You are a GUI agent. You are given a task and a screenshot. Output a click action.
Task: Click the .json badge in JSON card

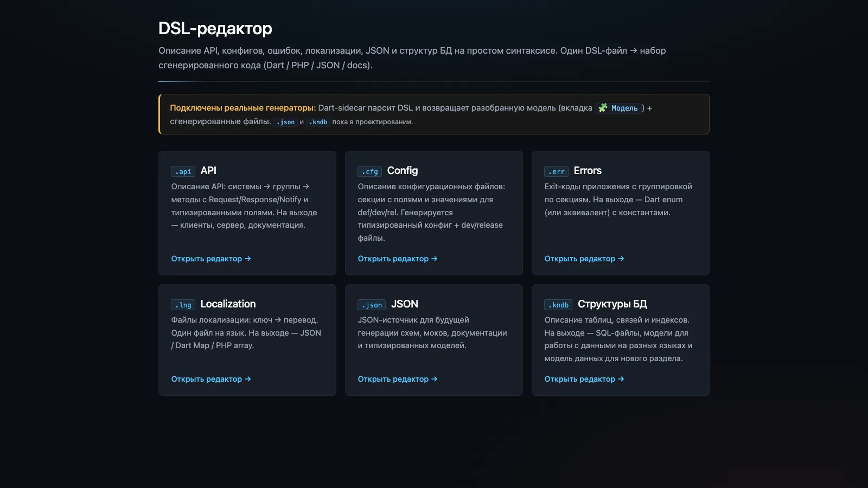372,305
